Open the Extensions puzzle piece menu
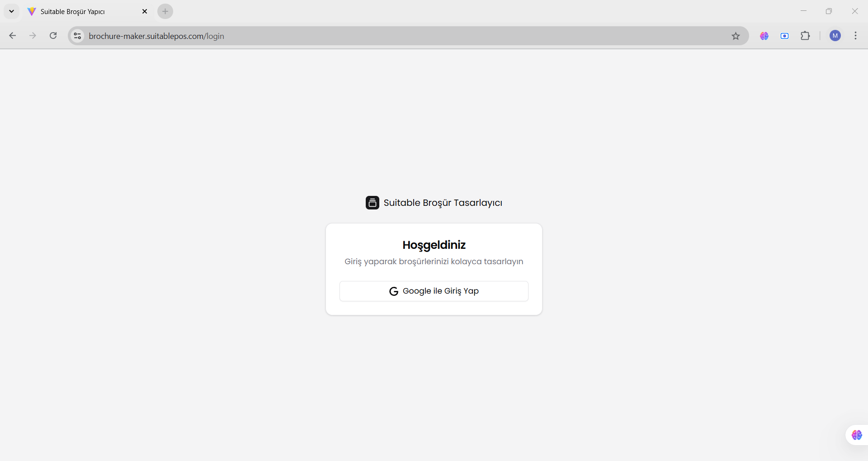Viewport: 868px width, 461px height. coord(806,36)
